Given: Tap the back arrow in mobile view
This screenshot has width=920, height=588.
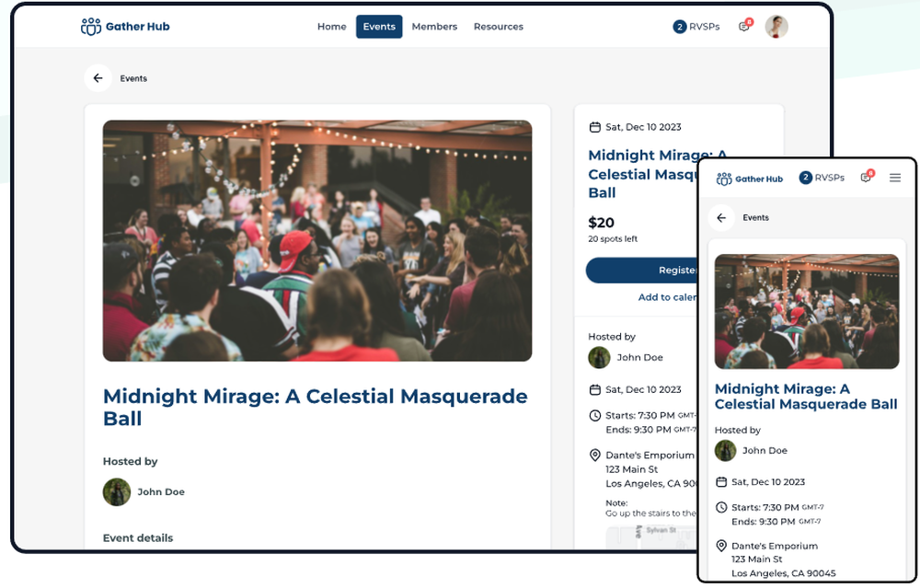Looking at the screenshot, I should pyautogui.click(x=721, y=218).
